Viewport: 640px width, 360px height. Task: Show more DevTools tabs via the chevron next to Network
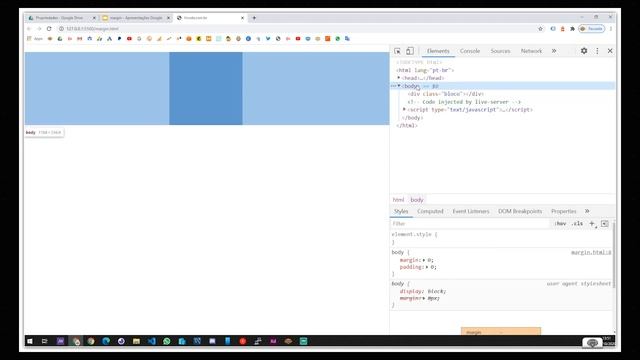554,51
